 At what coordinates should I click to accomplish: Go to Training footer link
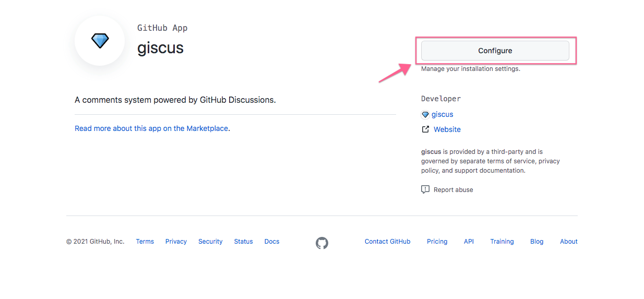coord(502,242)
